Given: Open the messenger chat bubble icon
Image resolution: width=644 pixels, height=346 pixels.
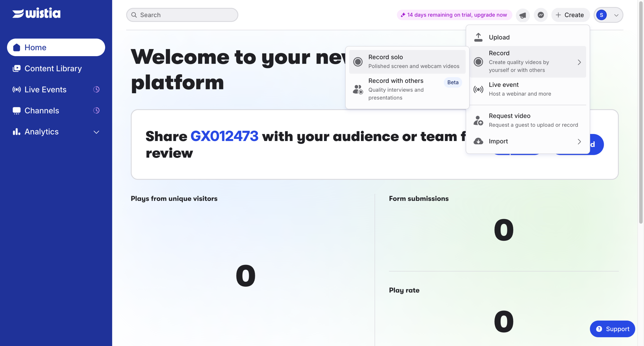Looking at the screenshot, I should coord(541,15).
